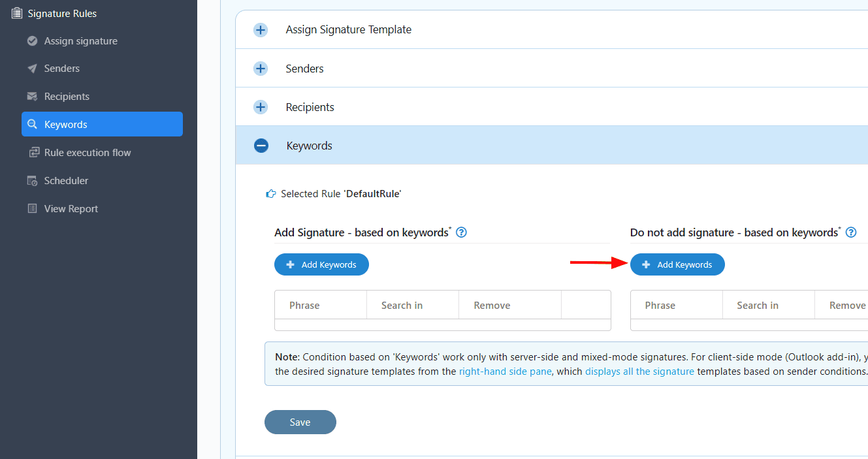Follow the right-hand side pane link

pos(506,372)
